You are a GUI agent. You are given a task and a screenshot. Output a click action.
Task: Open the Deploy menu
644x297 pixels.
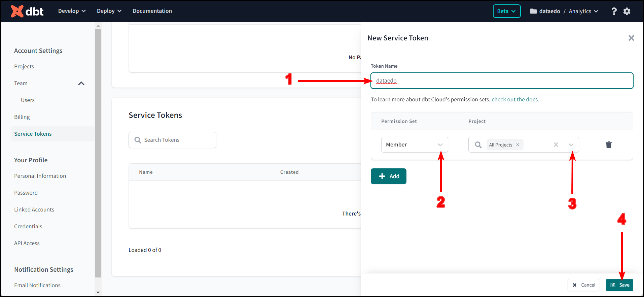[x=109, y=11]
